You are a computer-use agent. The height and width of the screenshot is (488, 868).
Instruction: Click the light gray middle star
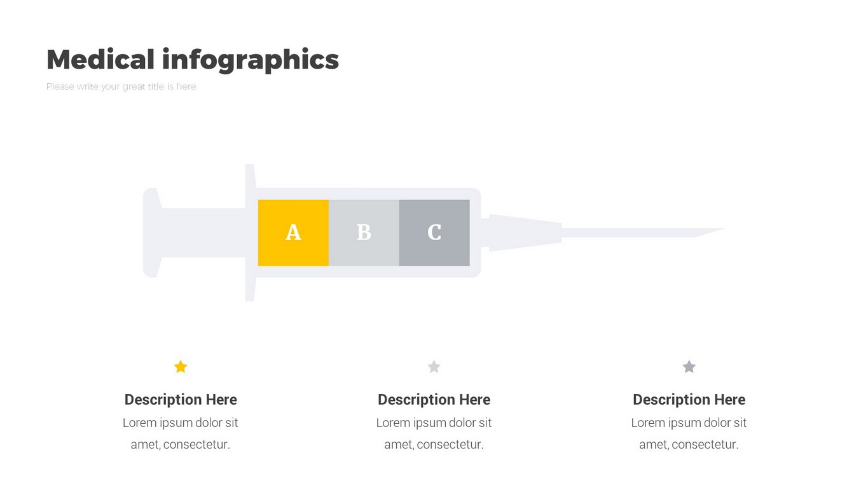point(434,367)
